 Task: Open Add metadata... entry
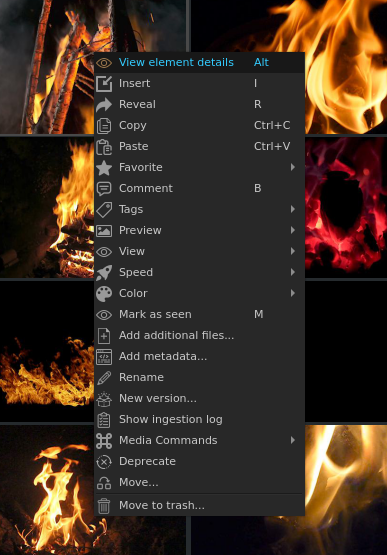199,356
